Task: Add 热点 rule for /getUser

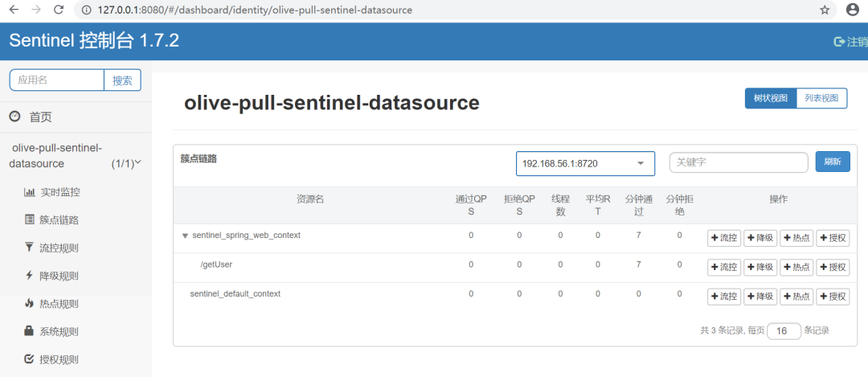Action: (x=796, y=268)
